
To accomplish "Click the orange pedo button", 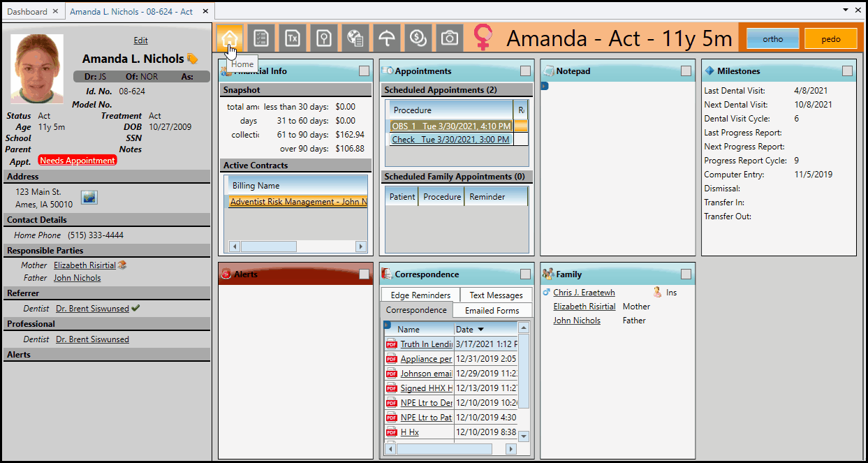I will [830, 39].
